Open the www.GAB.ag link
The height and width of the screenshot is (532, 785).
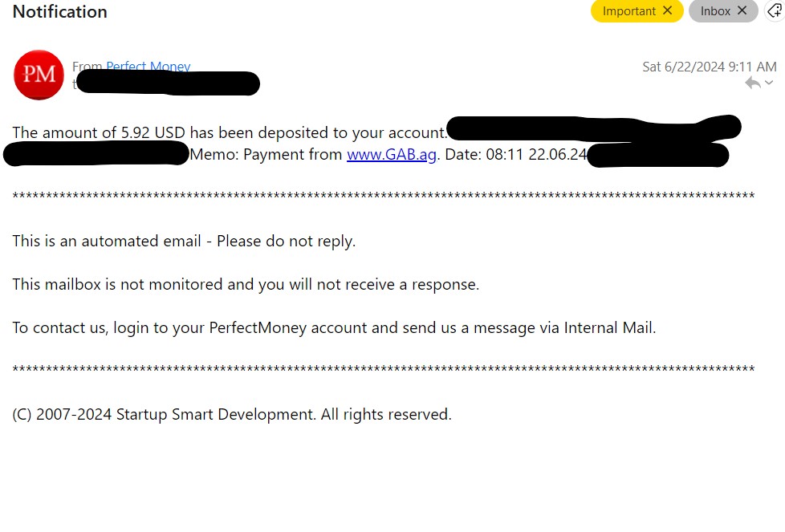[x=392, y=155]
